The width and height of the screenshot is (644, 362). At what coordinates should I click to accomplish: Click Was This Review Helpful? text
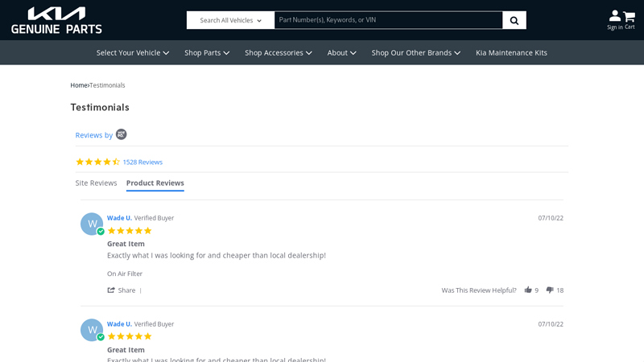(x=479, y=290)
